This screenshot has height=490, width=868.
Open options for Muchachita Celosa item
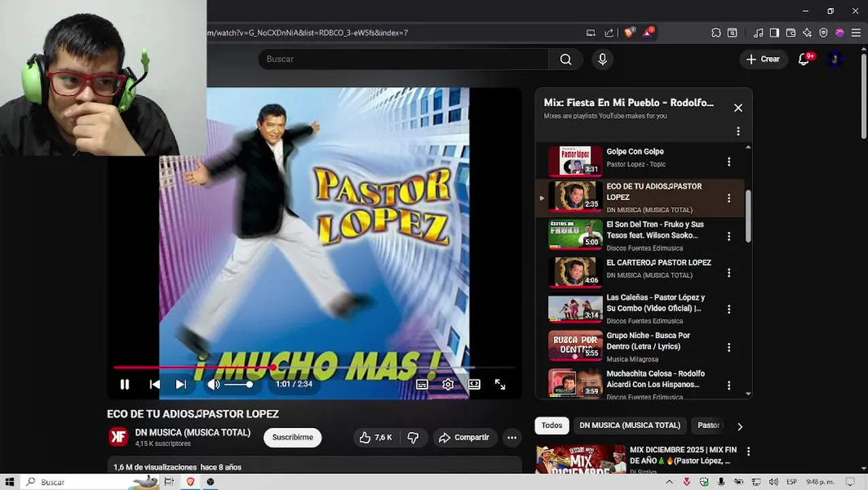[729, 385]
